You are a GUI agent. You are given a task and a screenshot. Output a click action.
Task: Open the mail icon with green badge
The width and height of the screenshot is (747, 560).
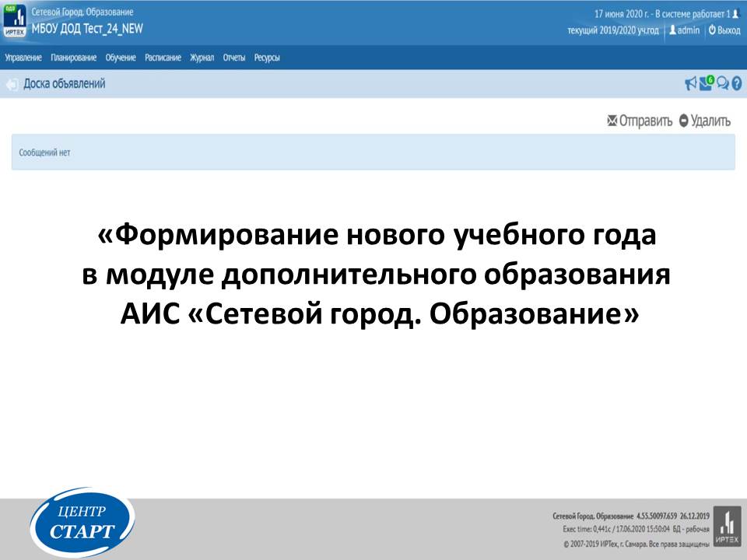[707, 83]
